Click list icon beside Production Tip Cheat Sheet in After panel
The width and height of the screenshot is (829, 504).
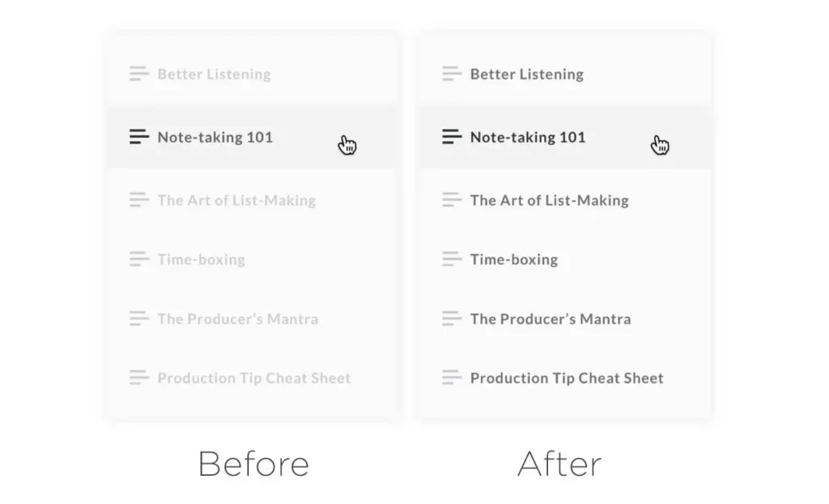click(x=452, y=378)
